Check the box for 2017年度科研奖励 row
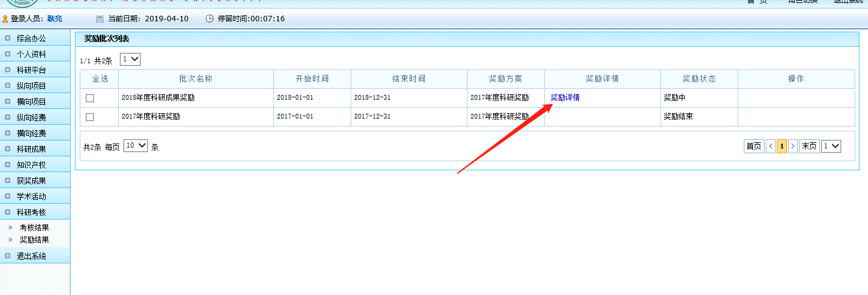The image size is (868, 295). (x=90, y=117)
